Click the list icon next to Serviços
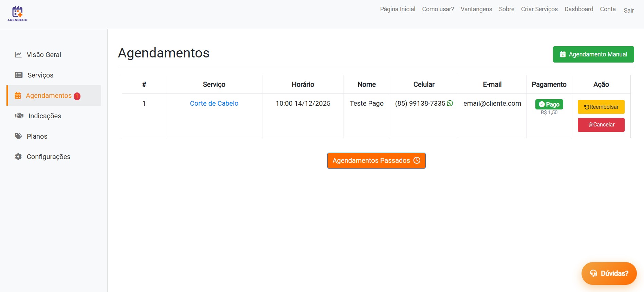Image resolution: width=644 pixels, height=292 pixels. coord(19,75)
